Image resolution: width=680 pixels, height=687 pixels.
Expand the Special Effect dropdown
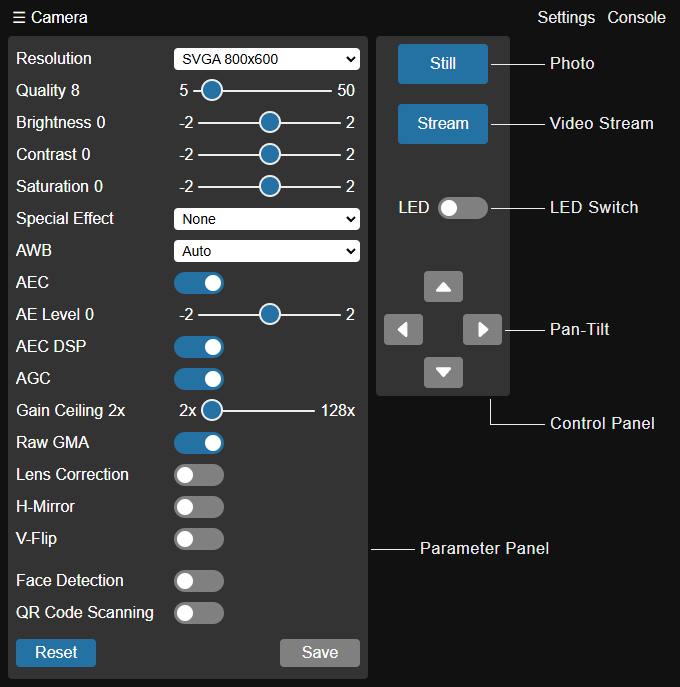pyautogui.click(x=266, y=219)
